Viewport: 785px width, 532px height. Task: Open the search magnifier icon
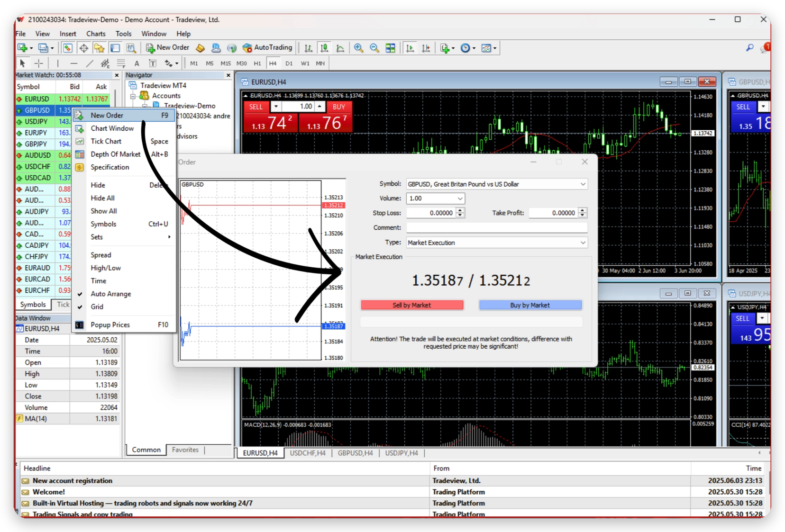(x=749, y=48)
